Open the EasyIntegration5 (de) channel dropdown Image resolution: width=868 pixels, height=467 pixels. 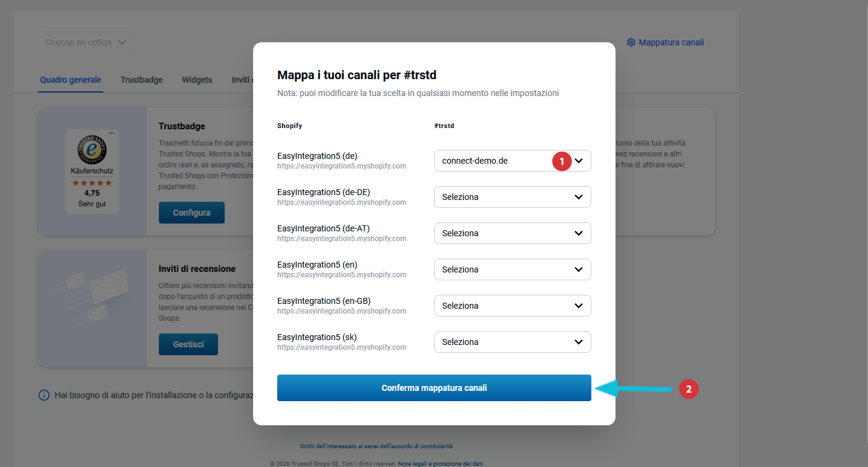point(512,161)
